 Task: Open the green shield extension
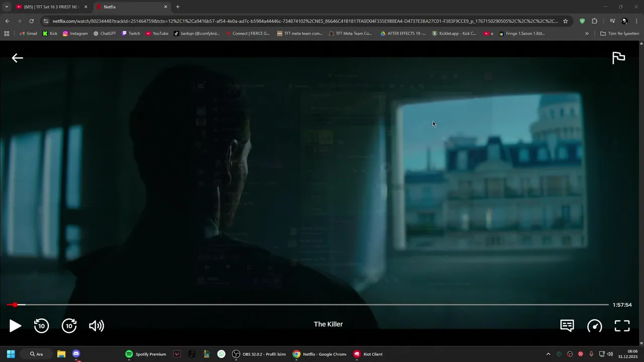click(582, 21)
